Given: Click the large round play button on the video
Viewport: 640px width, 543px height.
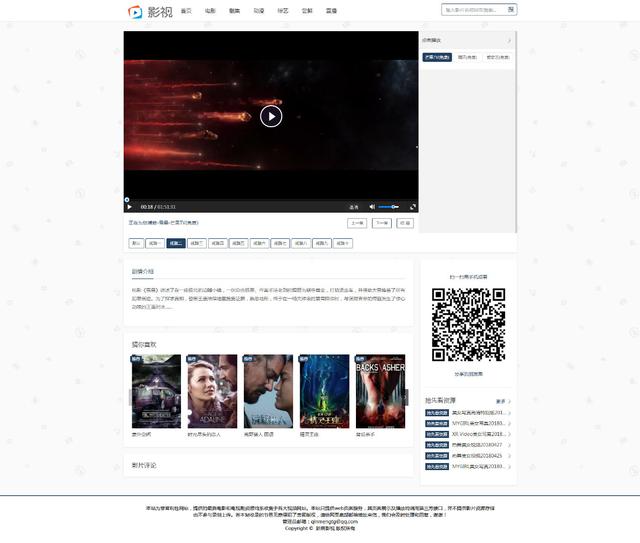Looking at the screenshot, I should pos(271,116).
